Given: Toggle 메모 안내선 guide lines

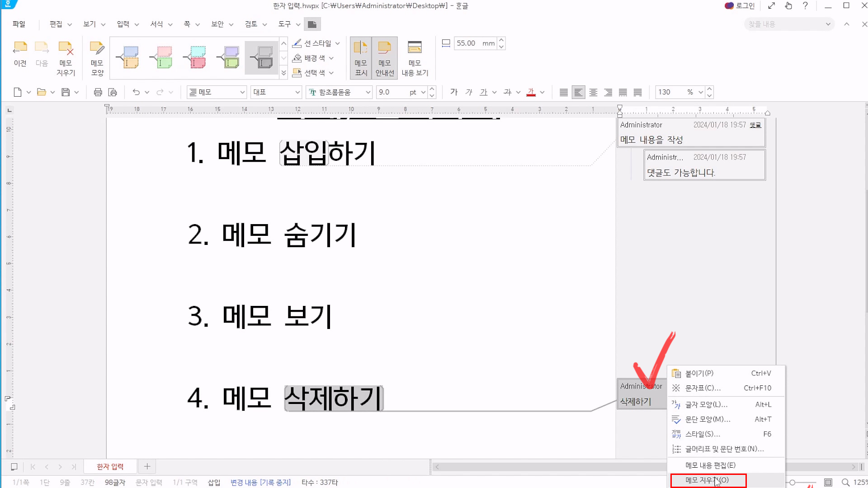Looking at the screenshot, I should point(385,58).
